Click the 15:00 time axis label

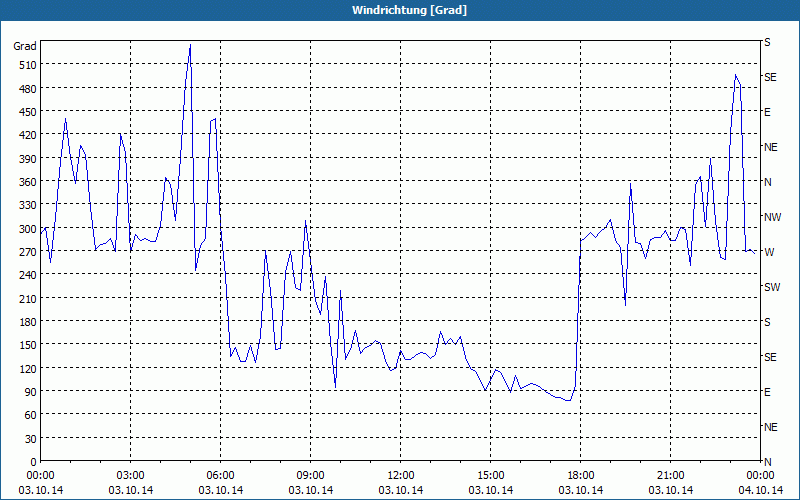coord(491,476)
